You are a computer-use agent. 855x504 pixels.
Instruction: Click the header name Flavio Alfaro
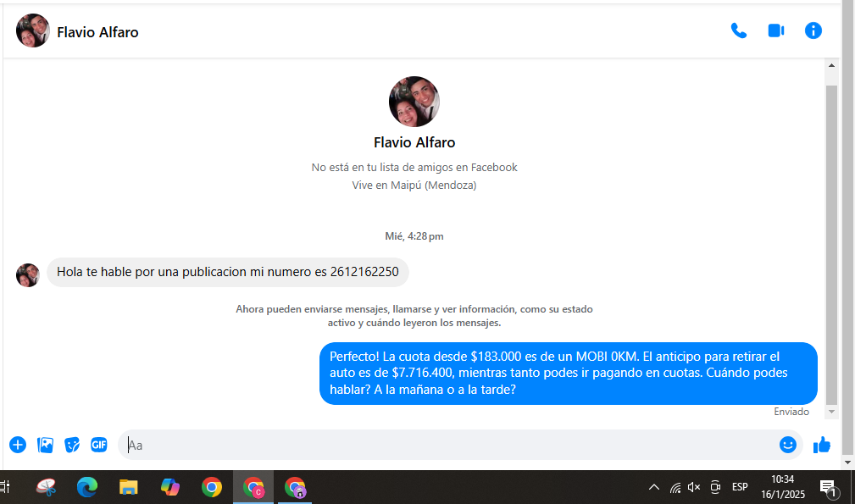(x=97, y=32)
